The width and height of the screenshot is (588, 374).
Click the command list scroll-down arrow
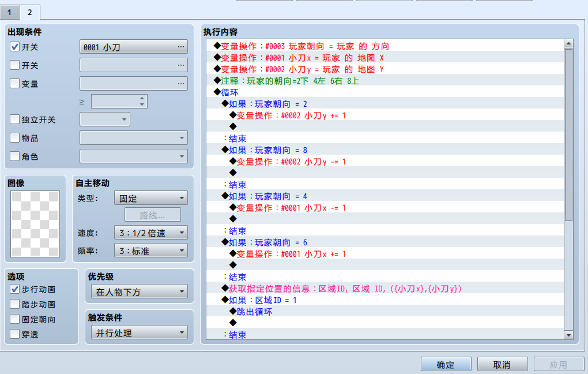pos(568,335)
